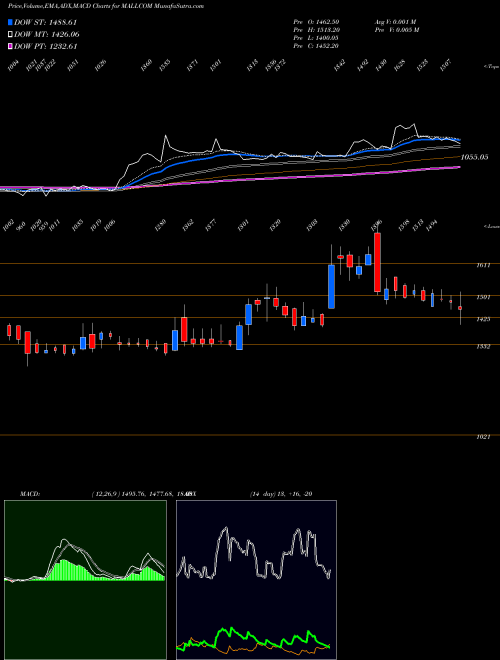Image resolution: width=500 pixels, height=660 pixels.
Task: Click the 'Pre H: 1513.20' high value
Action: (316, 29)
